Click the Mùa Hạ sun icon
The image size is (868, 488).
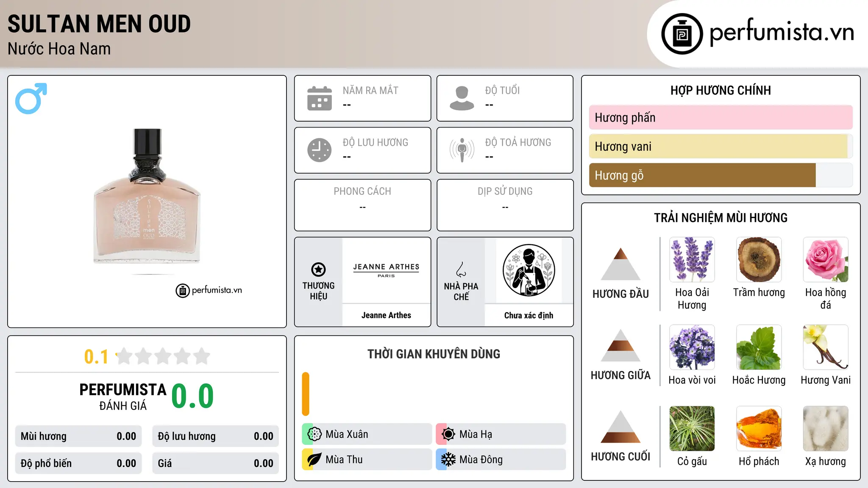448,434
